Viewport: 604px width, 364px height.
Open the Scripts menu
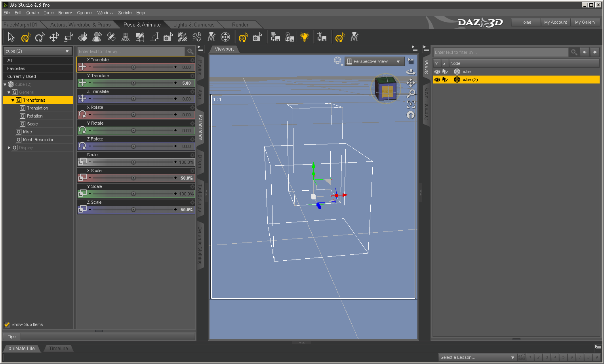pyautogui.click(x=125, y=13)
